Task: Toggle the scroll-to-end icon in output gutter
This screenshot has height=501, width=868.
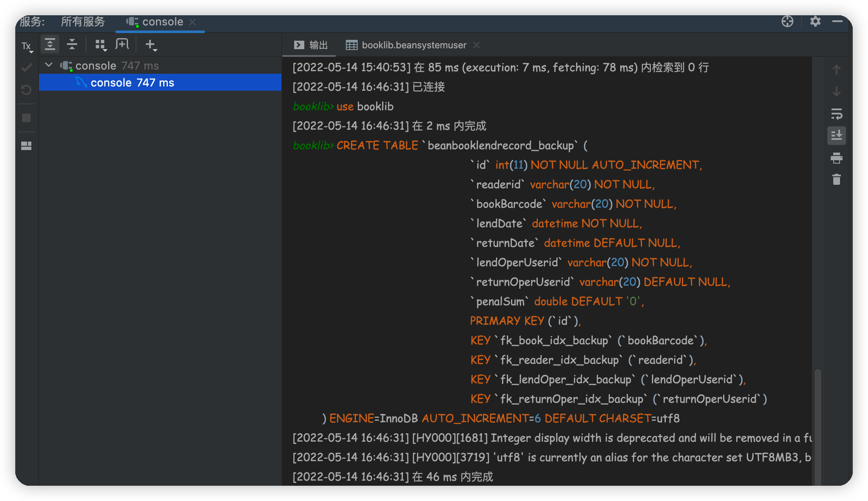Action: click(837, 136)
